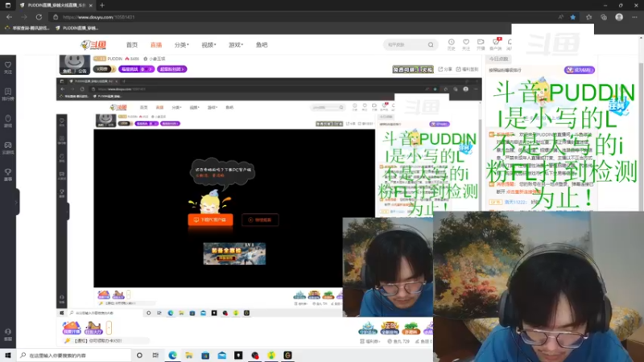Click the 分享 share link above the player

pos(445,69)
